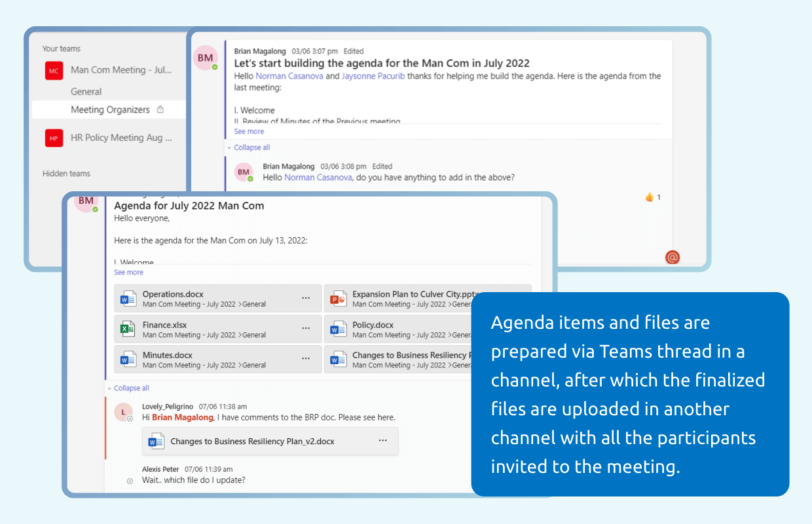Open Changes to Business Resiliency Plan_v2.docx attachment

pos(252,441)
